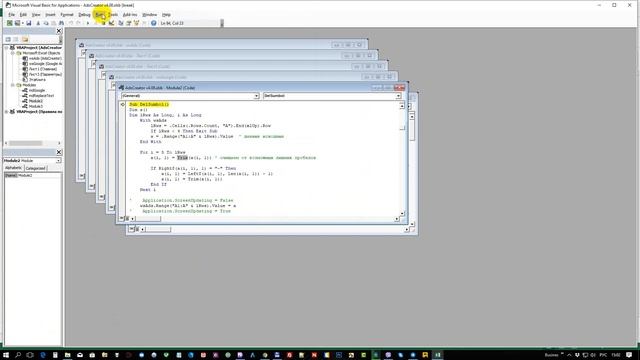The image size is (640, 360).
Task: Open the Tools menu
Action: [x=113, y=15]
